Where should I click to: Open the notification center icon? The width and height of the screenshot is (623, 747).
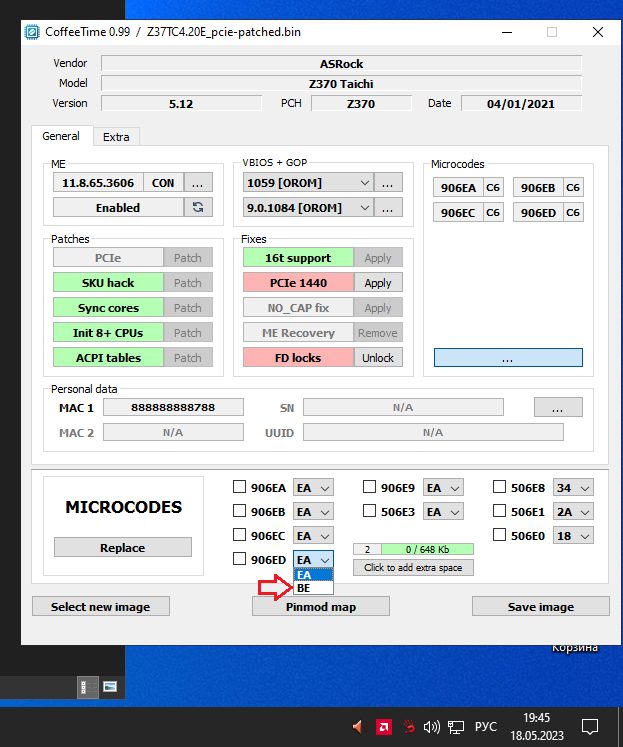click(590, 727)
